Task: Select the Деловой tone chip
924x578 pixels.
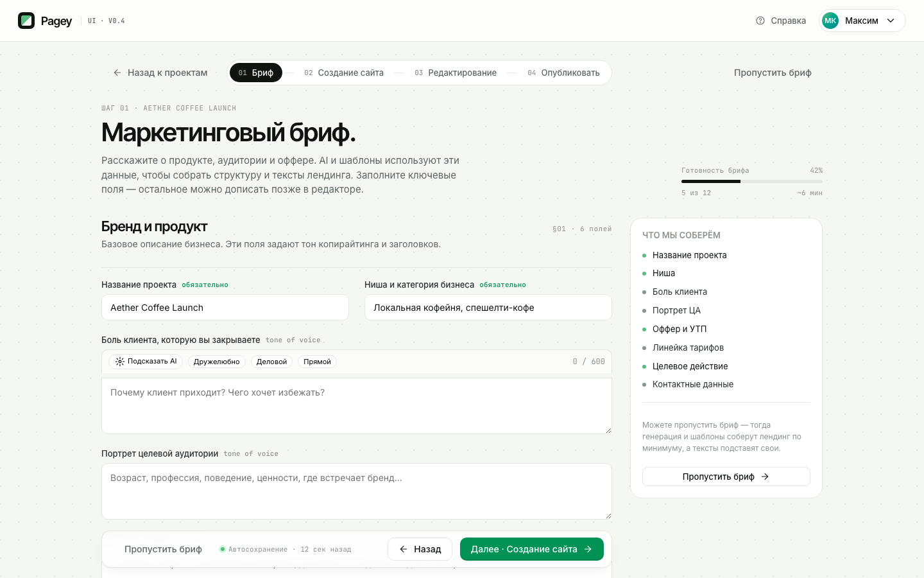Action: click(x=271, y=362)
